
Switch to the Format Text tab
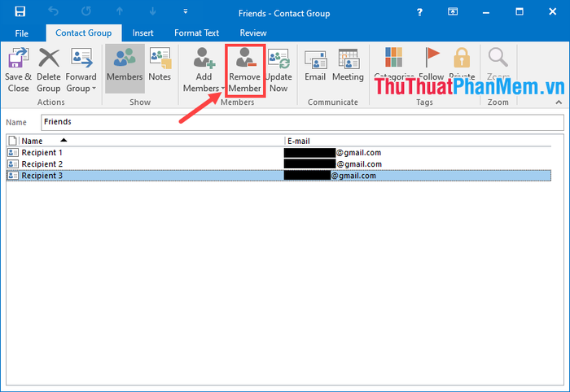196,33
